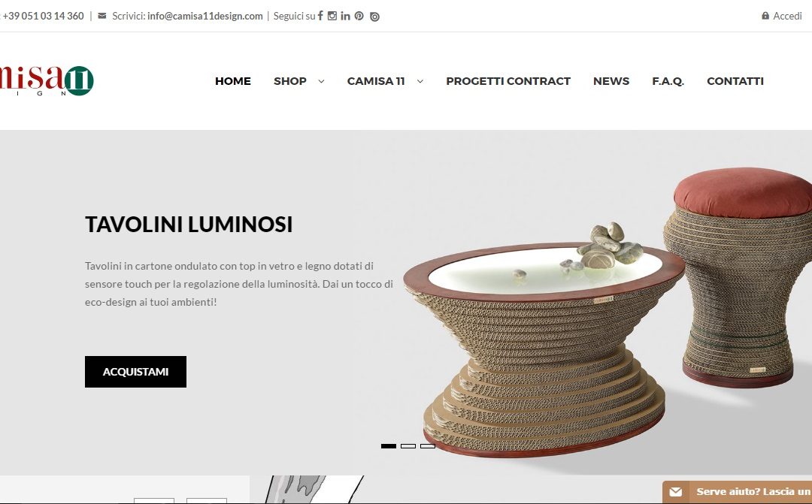The width and height of the screenshot is (812, 504).
Task: Open the Serve aiuto help widget
Action: [x=737, y=491]
